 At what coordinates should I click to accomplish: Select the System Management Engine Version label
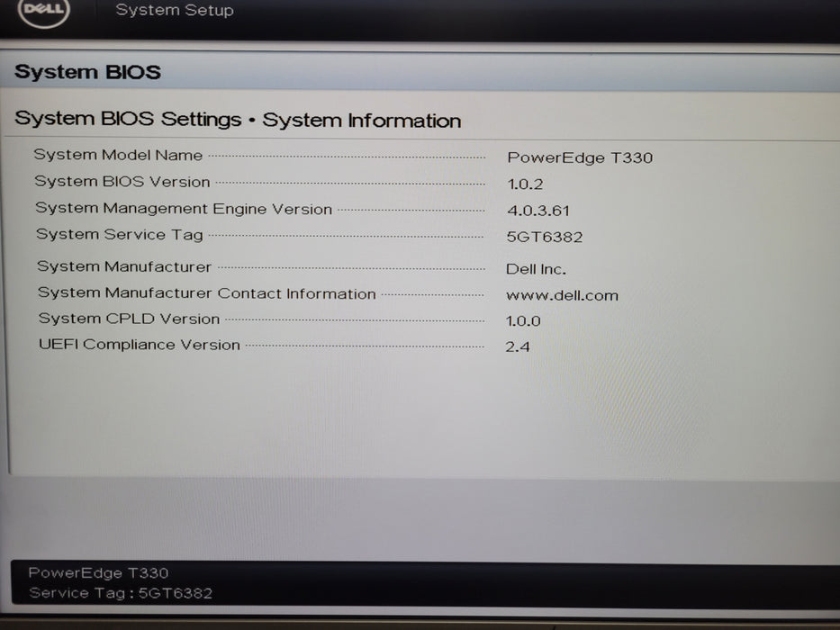(x=184, y=209)
